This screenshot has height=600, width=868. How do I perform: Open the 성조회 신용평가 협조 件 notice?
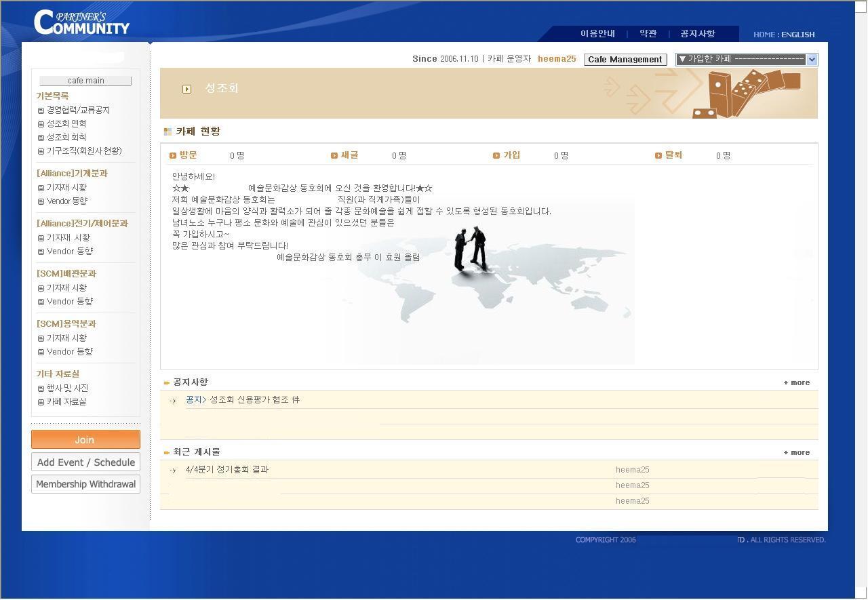[254, 400]
